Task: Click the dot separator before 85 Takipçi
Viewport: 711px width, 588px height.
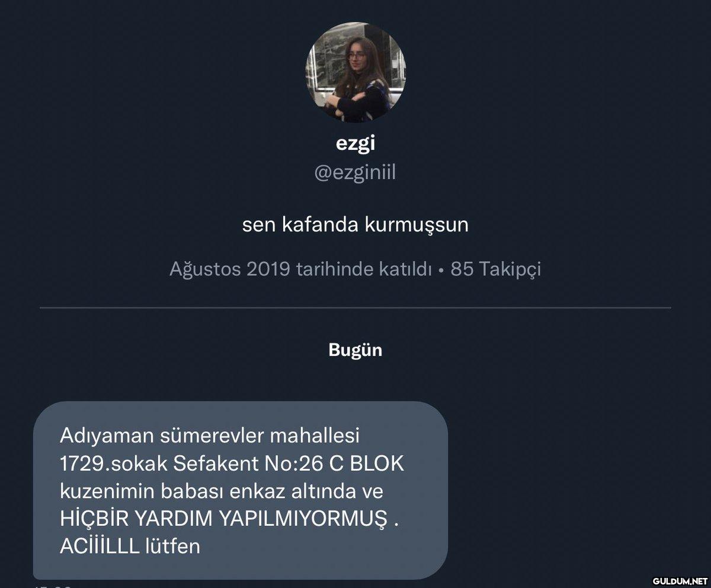Action: tap(441, 271)
